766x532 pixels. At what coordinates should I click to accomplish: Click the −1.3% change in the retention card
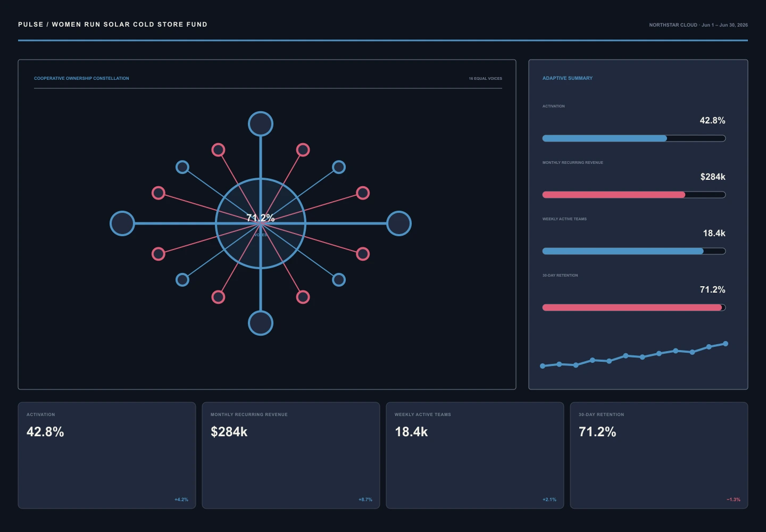734,500
